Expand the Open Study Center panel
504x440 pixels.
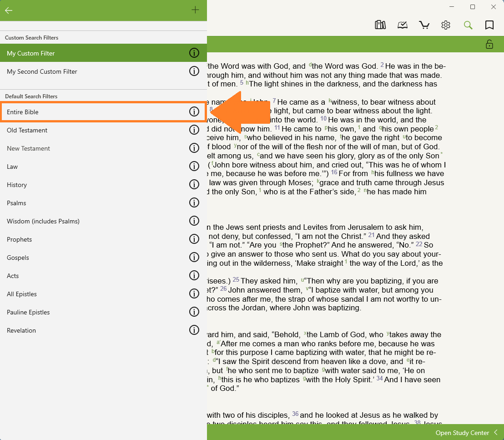[466, 432]
